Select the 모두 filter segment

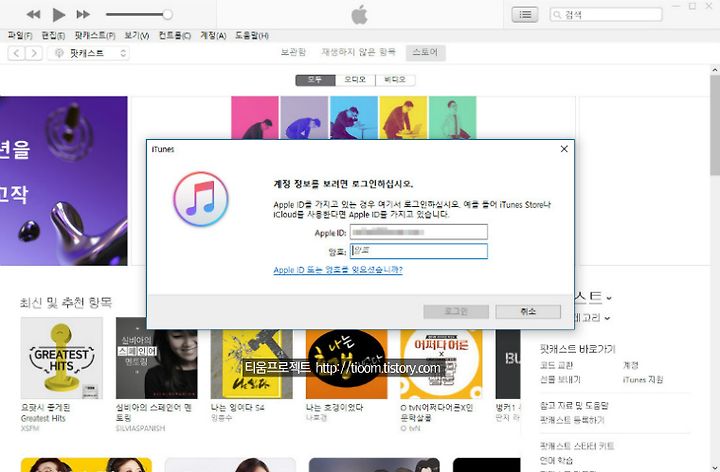point(315,80)
